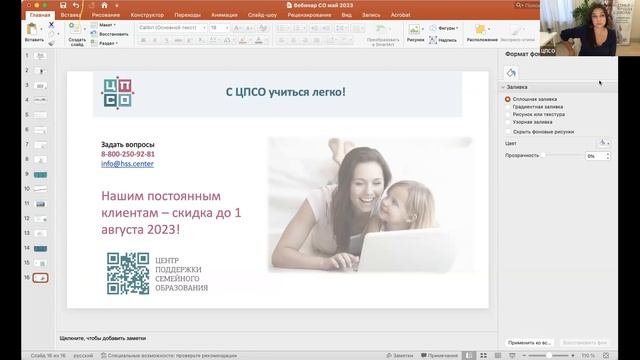
Task: Click the Bold formatting icon
Action: (x=144, y=40)
